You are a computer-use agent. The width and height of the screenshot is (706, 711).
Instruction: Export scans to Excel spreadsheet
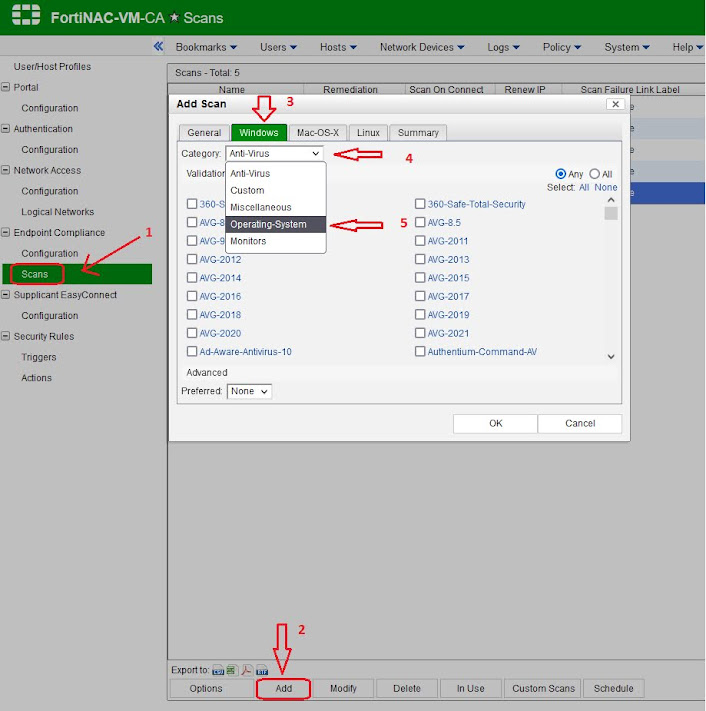pos(232,670)
